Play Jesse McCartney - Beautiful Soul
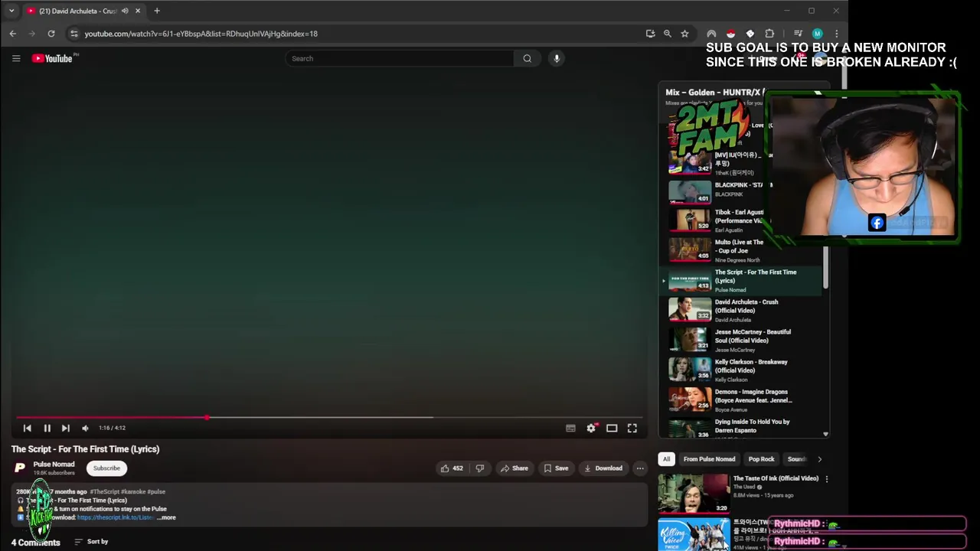The image size is (980, 551). [x=740, y=340]
